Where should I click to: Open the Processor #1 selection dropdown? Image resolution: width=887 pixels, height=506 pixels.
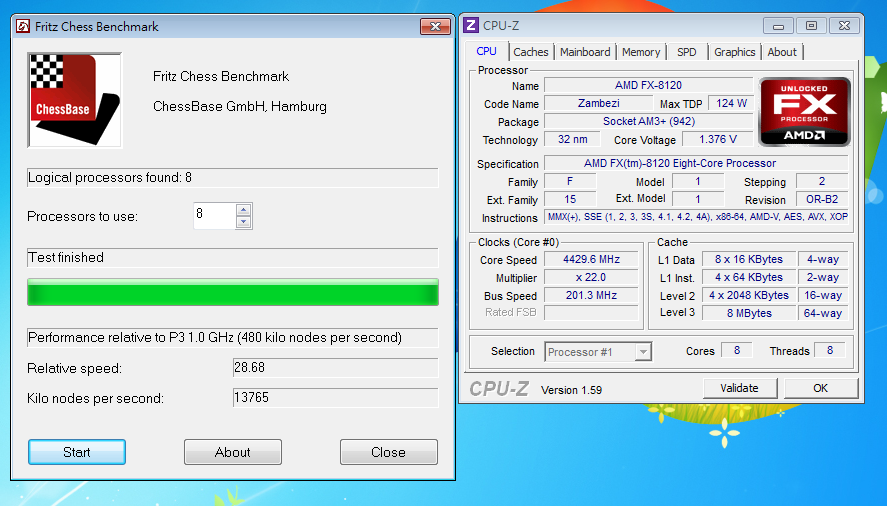pyautogui.click(x=598, y=351)
